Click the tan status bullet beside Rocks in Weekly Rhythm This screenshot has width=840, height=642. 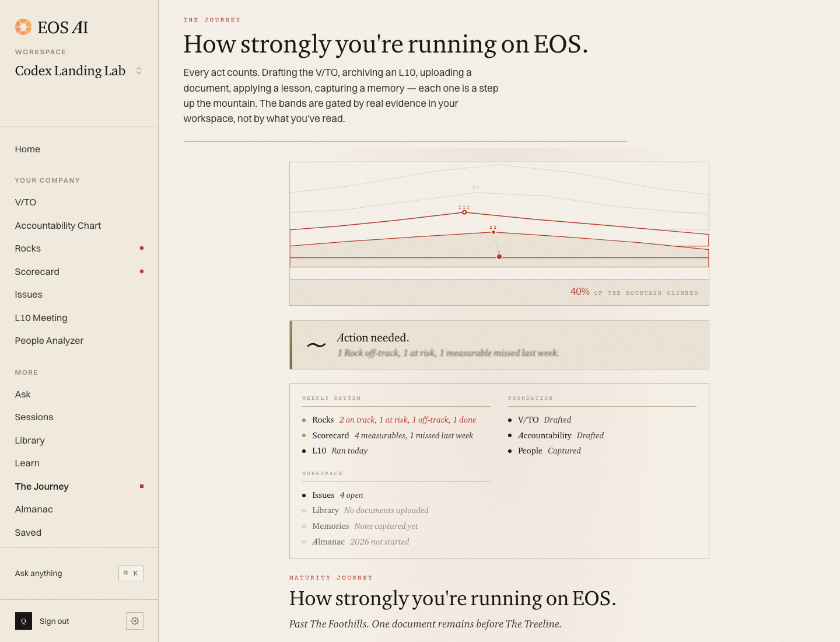coord(304,420)
